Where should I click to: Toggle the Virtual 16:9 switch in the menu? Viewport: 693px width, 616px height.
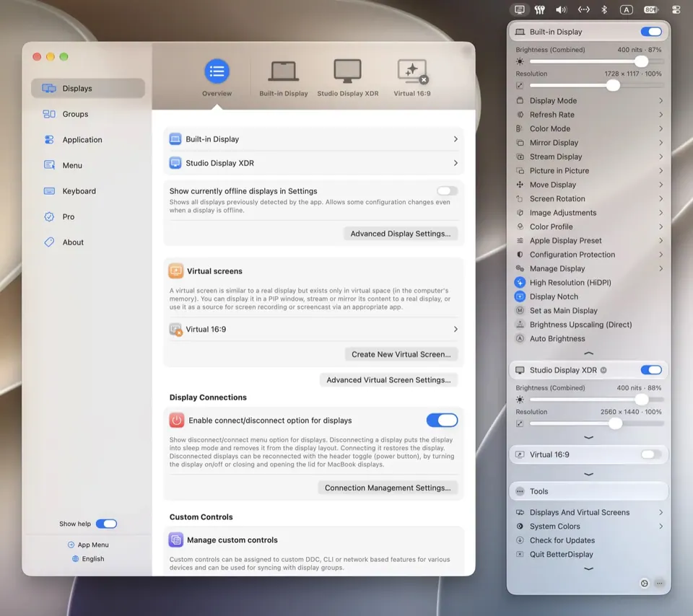pyautogui.click(x=651, y=454)
